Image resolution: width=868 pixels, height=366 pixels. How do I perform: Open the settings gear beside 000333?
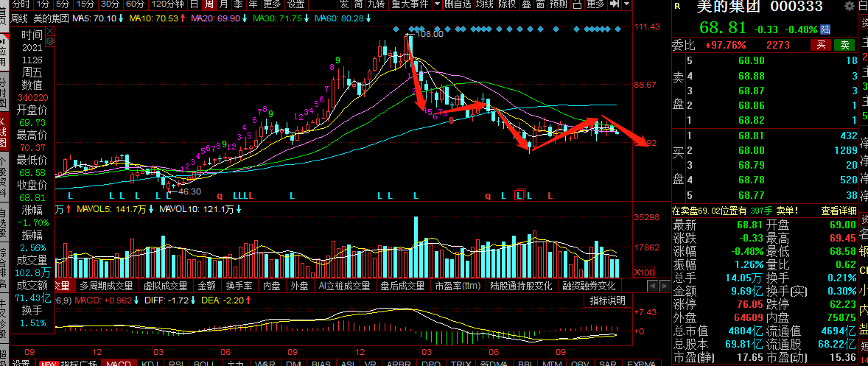coord(850,7)
